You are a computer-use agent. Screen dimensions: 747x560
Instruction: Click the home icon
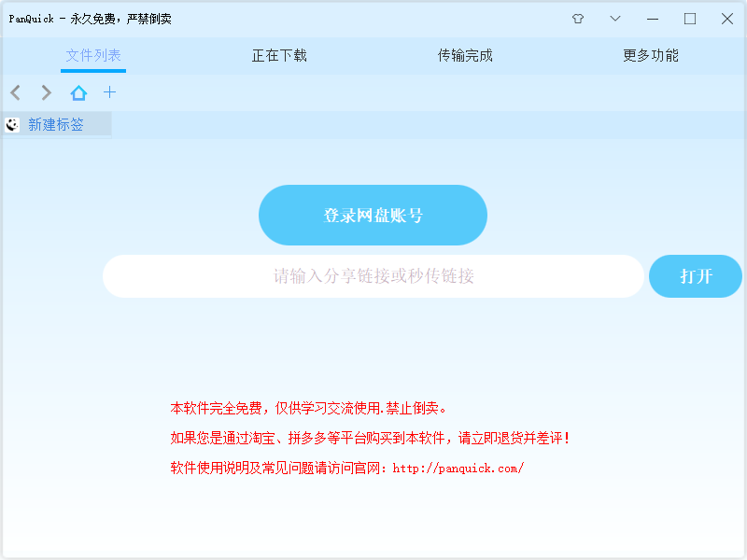coord(78,92)
